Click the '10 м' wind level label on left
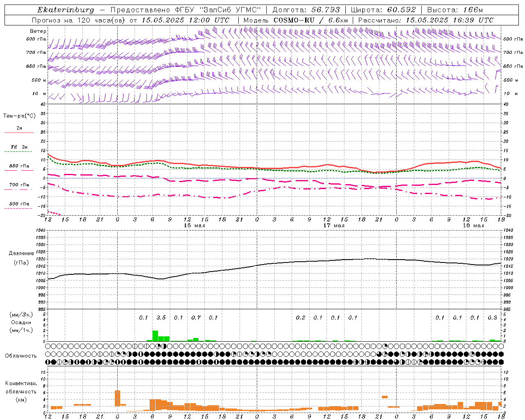Image resolution: width=525 pixels, height=420 pixels. click(x=39, y=94)
